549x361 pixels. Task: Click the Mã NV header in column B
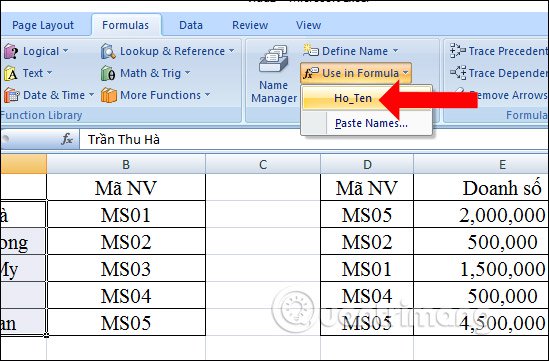126,188
